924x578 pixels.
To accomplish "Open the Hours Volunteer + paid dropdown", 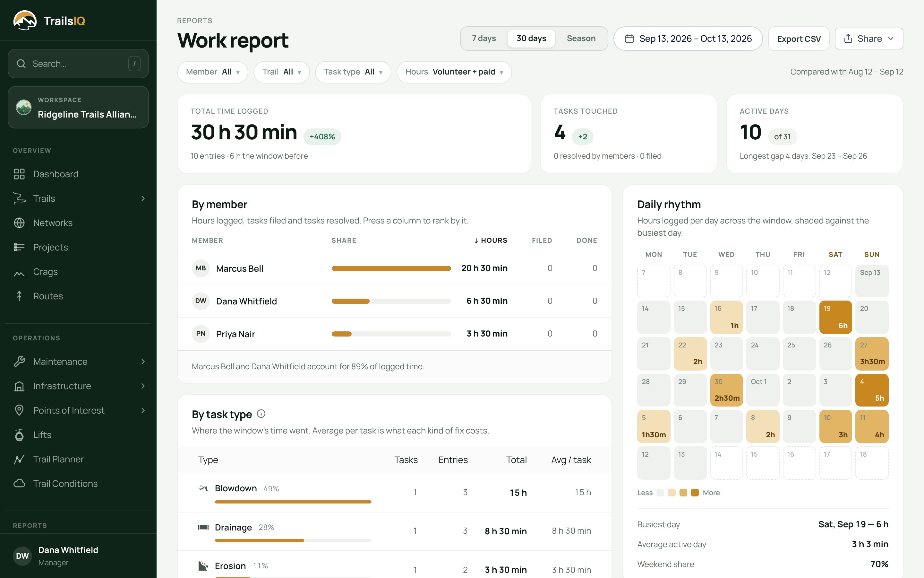I will click(454, 72).
